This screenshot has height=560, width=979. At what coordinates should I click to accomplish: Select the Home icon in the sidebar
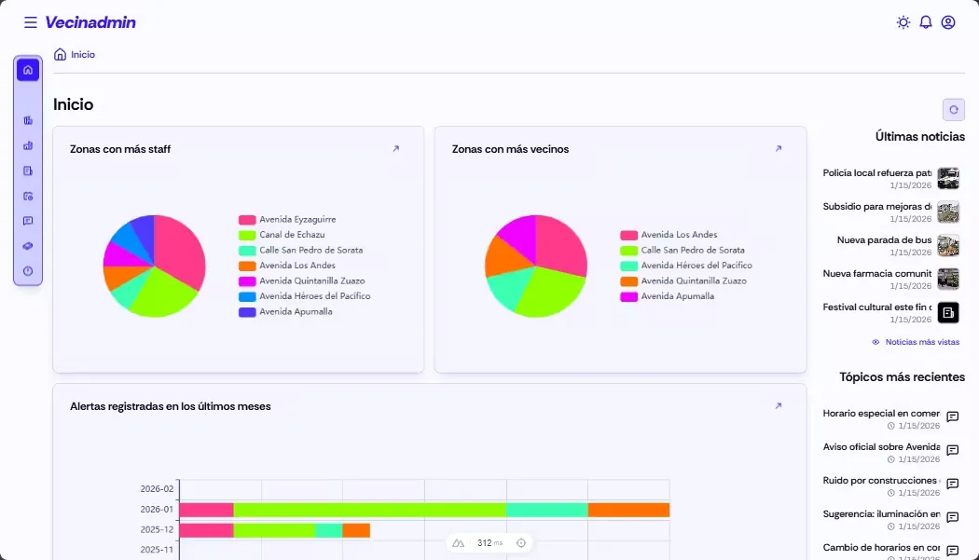point(28,70)
